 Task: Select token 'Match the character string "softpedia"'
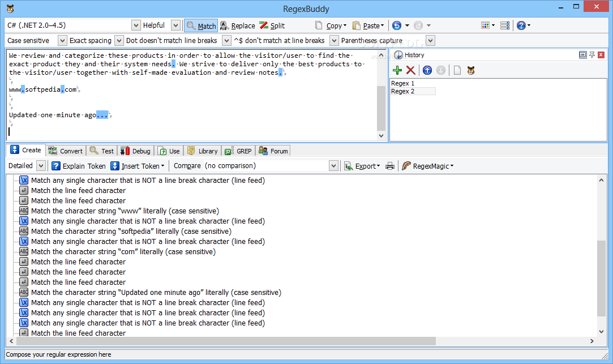(x=131, y=232)
